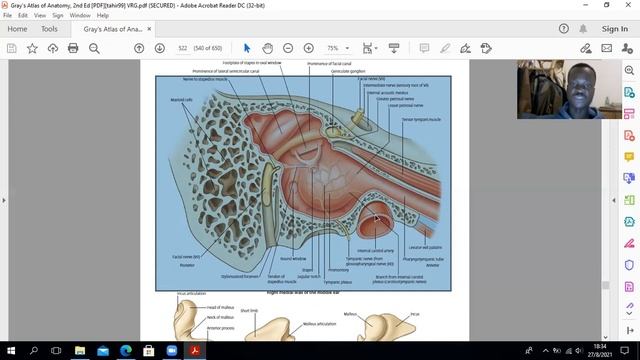
Task: Click the scrolling mode read icon
Action: [394, 48]
